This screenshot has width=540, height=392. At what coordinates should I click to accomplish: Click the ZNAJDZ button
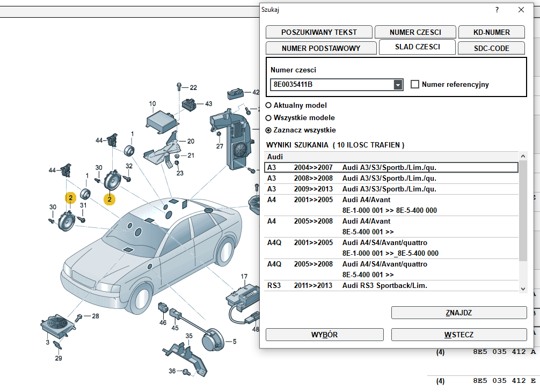pyautogui.click(x=459, y=313)
